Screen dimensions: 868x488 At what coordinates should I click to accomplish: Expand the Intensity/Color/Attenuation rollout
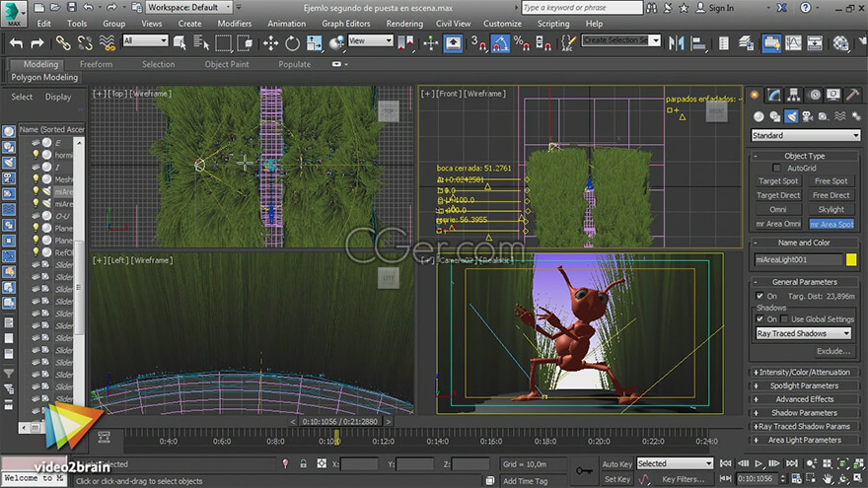[x=804, y=372]
